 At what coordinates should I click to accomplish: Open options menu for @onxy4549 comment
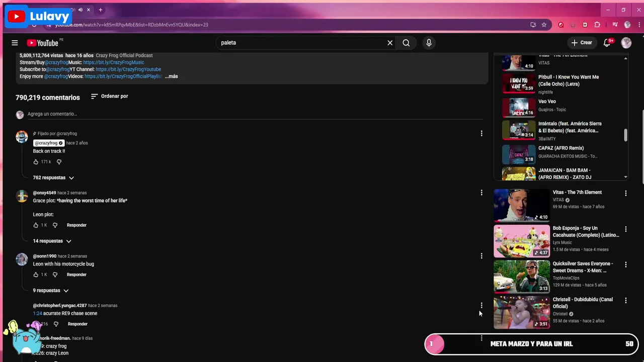pyautogui.click(x=481, y=193)
